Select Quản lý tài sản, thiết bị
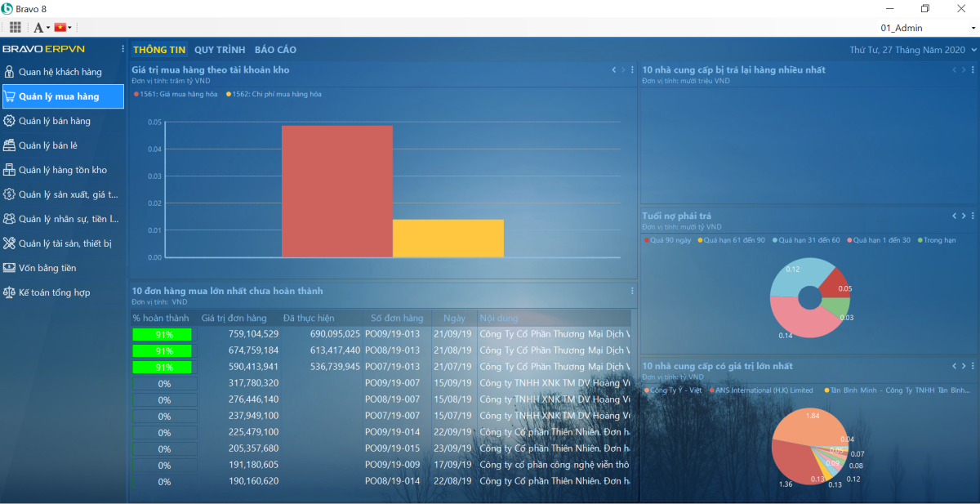Image resolution: width=980 pixels, height=504 pixels. [65, 243]
